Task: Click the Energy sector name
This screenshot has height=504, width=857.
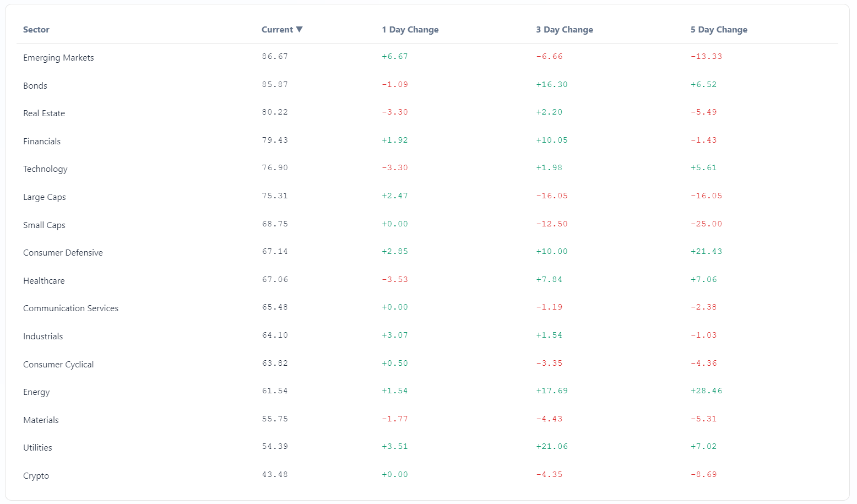Action: tap(36, 392)
